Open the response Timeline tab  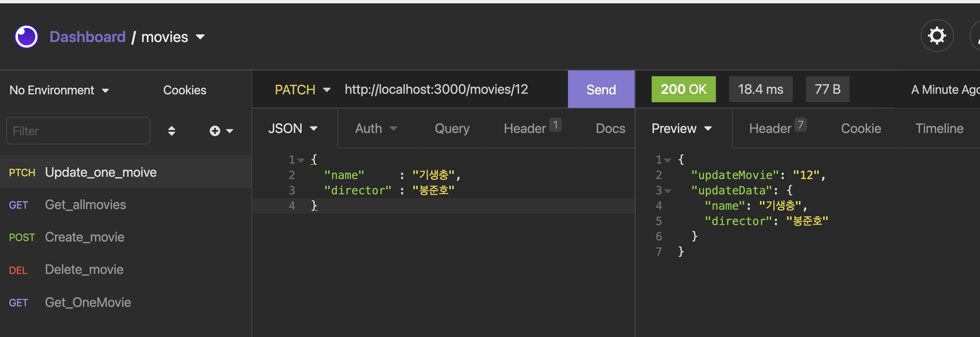pyautogui.click(x=939, y=129)
